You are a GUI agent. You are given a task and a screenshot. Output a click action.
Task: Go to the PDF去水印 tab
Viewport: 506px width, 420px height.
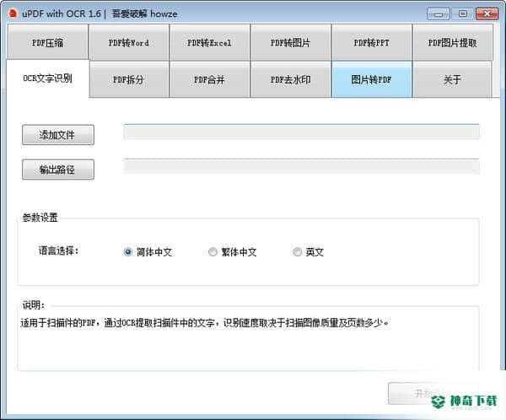pos(290,79)
